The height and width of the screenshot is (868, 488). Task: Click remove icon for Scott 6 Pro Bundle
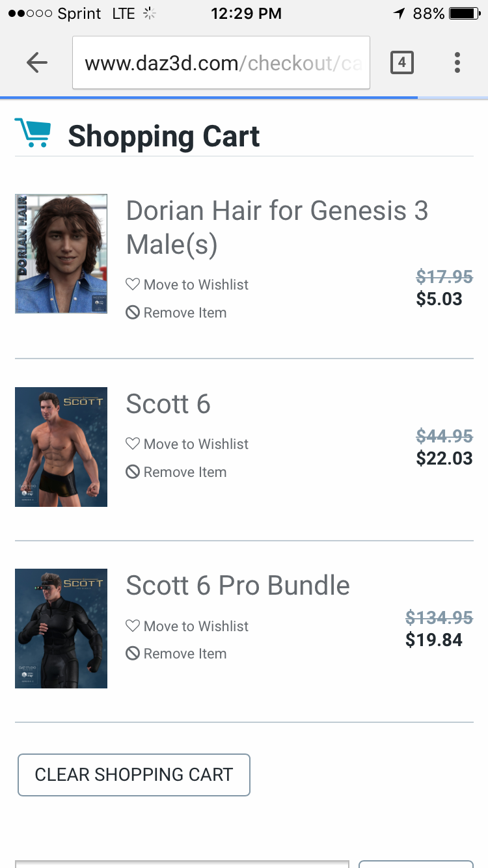(133, 653)
